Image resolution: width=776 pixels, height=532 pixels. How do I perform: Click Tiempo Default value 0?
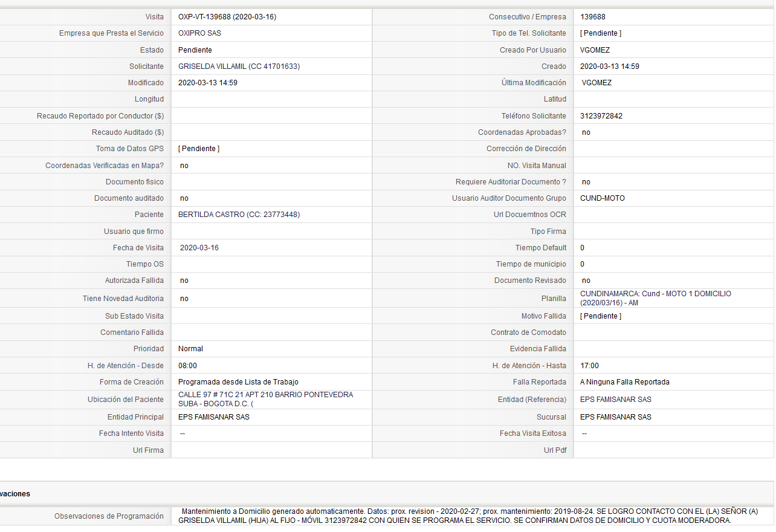point(582,248)
